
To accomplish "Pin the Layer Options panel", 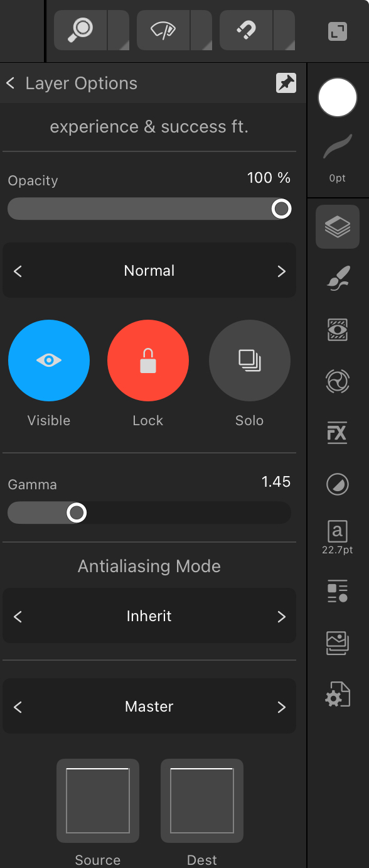I will point(286,84).
